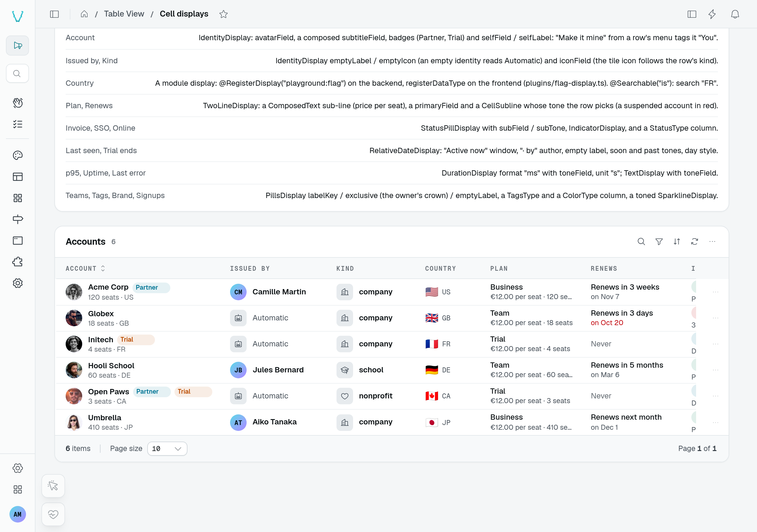Click the AM user avatar
Screen dimensions: 757x532
point(17,514)
